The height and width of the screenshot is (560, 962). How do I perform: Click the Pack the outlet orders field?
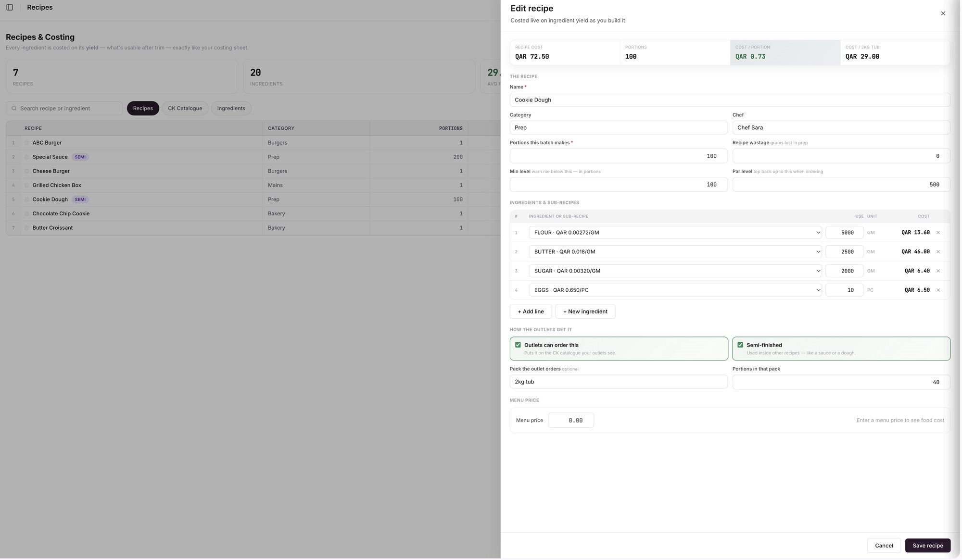619,382
